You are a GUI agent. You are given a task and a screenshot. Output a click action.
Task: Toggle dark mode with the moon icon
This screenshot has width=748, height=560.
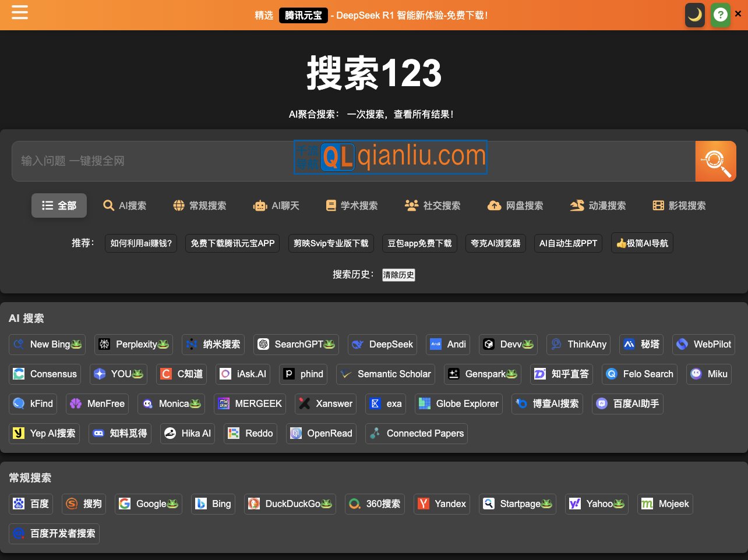(x=694, y=15)
